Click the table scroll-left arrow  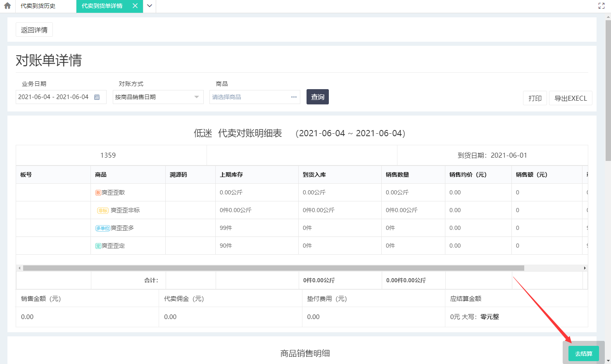[x=19, y=268]
